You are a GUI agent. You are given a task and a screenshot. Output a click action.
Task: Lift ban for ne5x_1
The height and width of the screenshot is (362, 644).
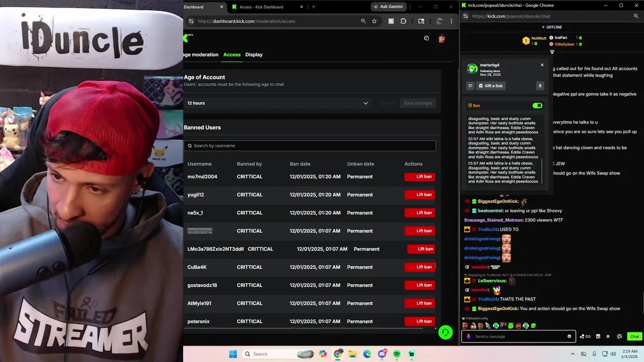point(420,213)
